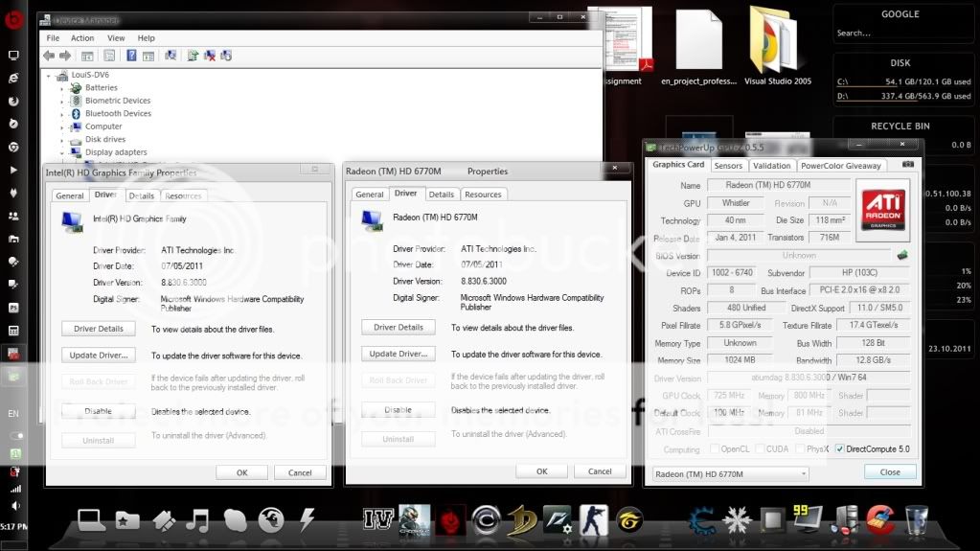The width and height of the screenshot is (980, 551).
Task: Collapse the Display adapters tree node
Action: [62, 151]
